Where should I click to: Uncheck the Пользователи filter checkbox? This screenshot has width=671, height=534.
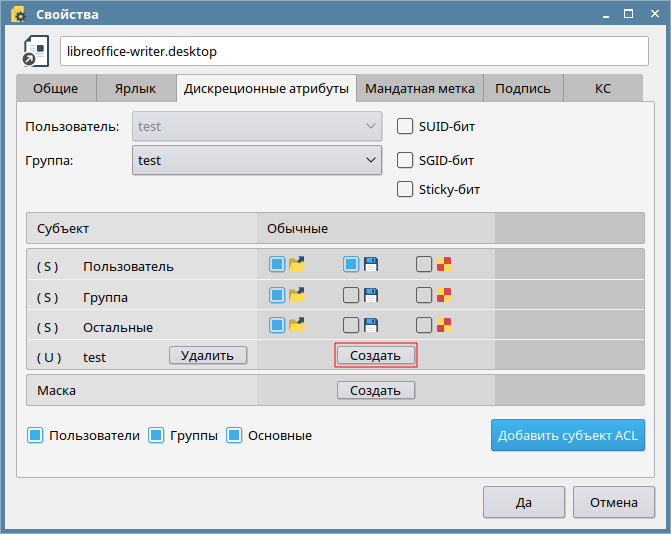35,435
